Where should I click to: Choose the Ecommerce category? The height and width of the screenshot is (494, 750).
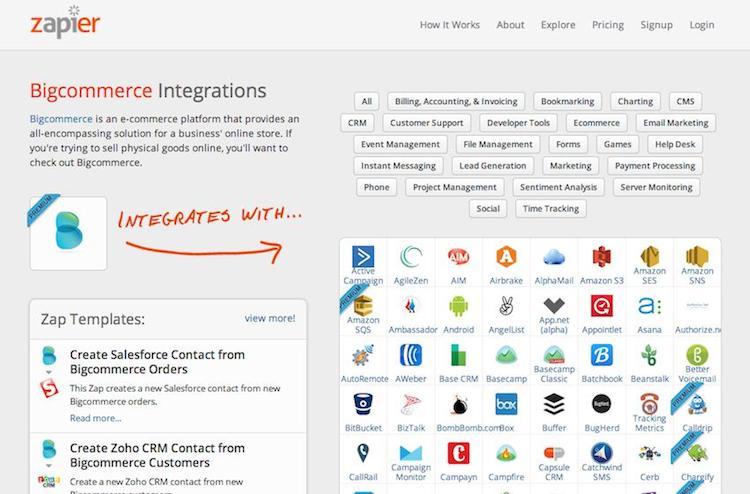point(596,123)
